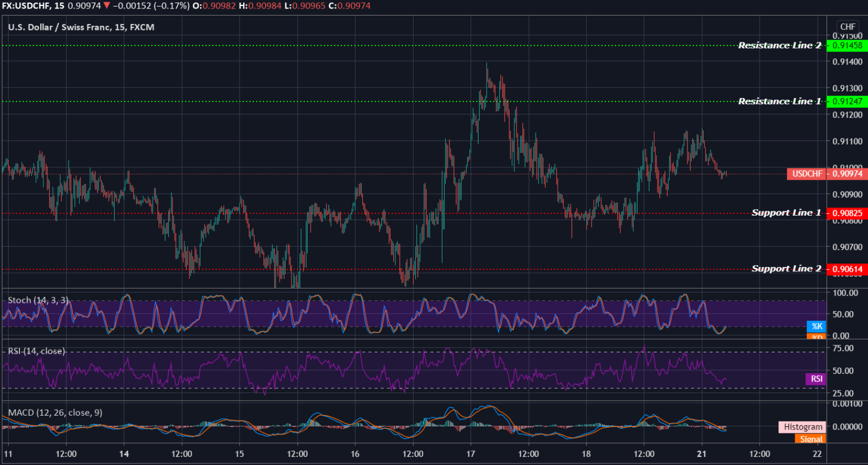Select the Support Line 1 label

click(x=786, y=213)
